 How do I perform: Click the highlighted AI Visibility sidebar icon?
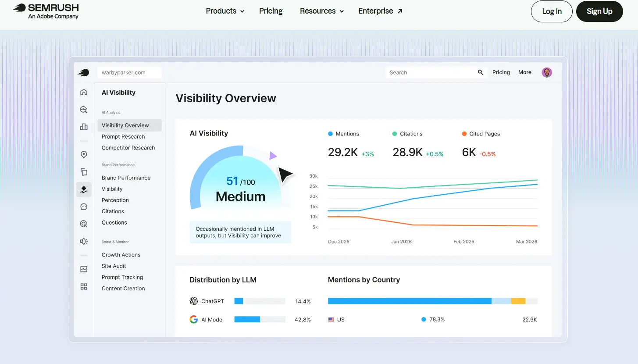click(x=84, y=189)
